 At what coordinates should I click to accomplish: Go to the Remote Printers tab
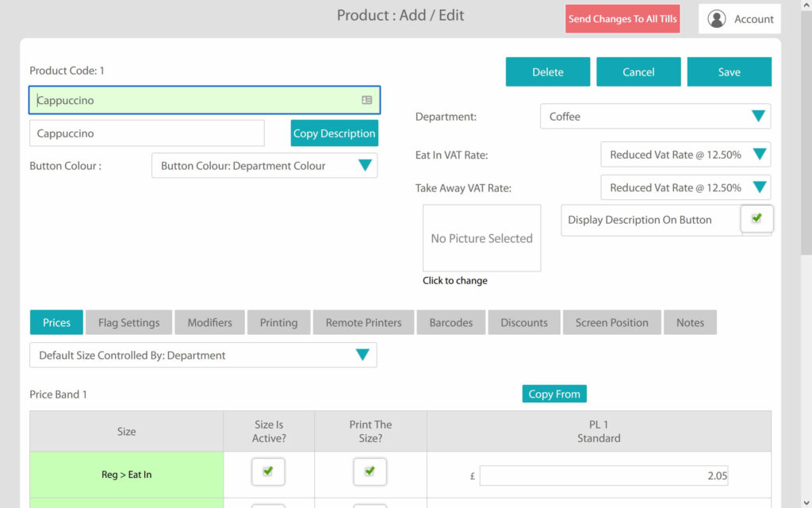click(x=363, y=322)
